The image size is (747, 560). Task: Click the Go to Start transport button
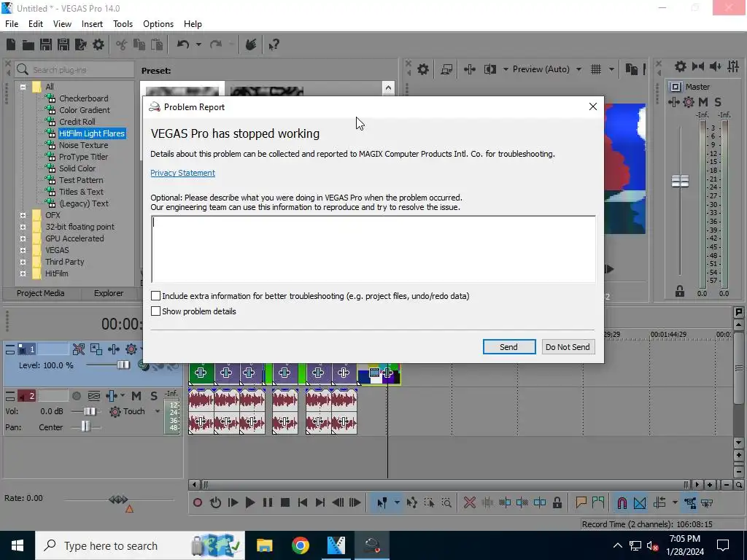(x=303, y=502)
